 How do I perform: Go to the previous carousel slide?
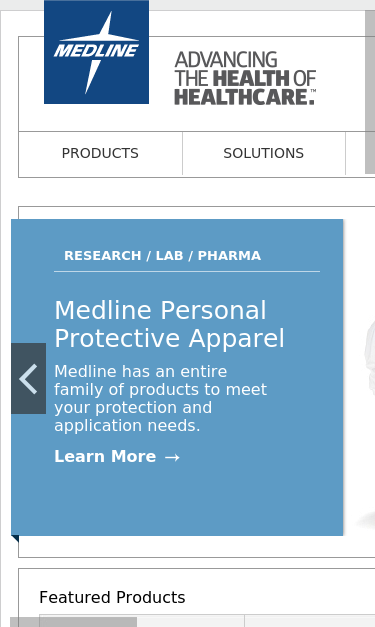(28, 378)
